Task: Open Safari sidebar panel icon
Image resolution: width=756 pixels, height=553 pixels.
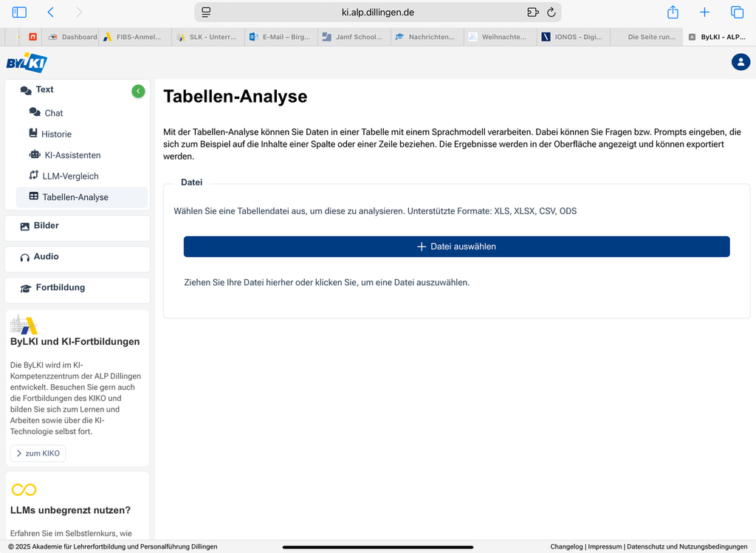Action: click(19, 12)
